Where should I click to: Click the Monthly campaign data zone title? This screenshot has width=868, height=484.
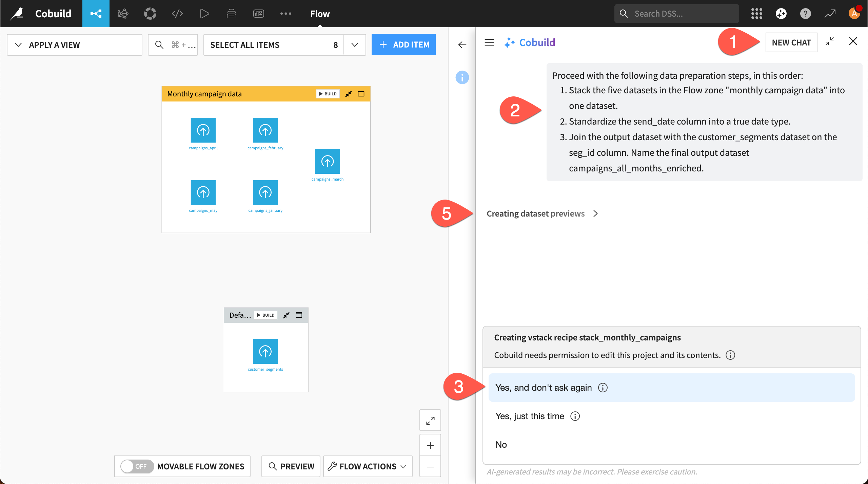pyautogui.click(x=204, y=94)
